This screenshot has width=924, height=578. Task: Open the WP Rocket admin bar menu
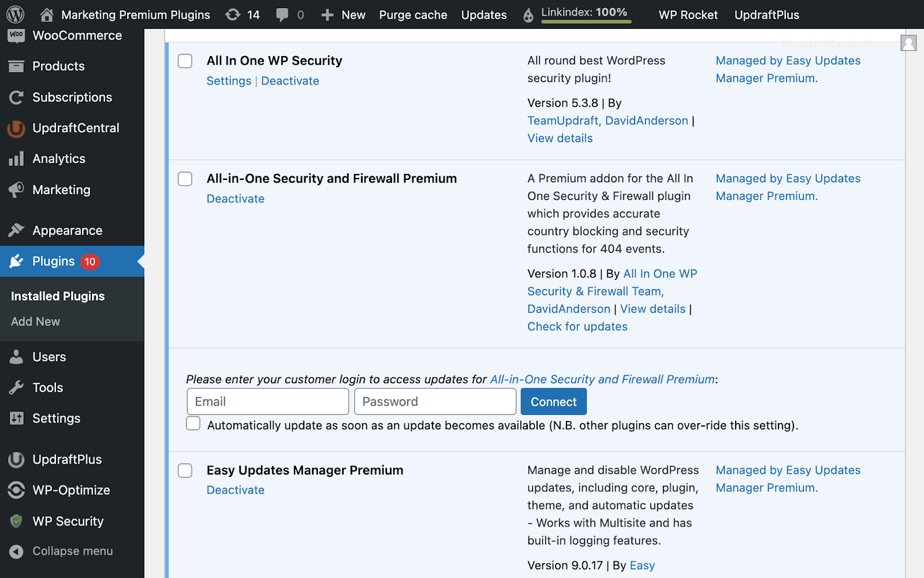[x=688, y=15]
